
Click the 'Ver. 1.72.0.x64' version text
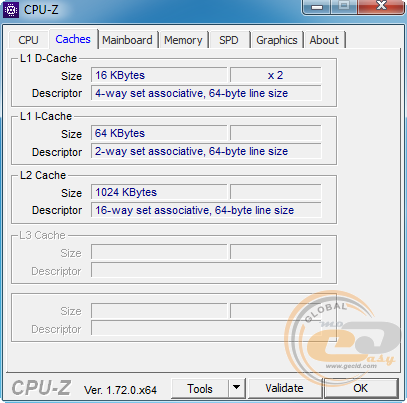tap(120, 390)
